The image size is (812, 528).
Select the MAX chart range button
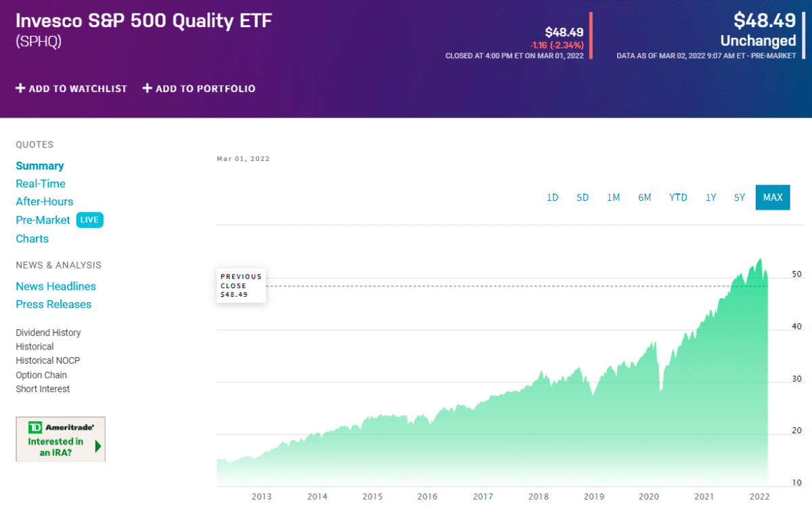(x=773, y=197)
